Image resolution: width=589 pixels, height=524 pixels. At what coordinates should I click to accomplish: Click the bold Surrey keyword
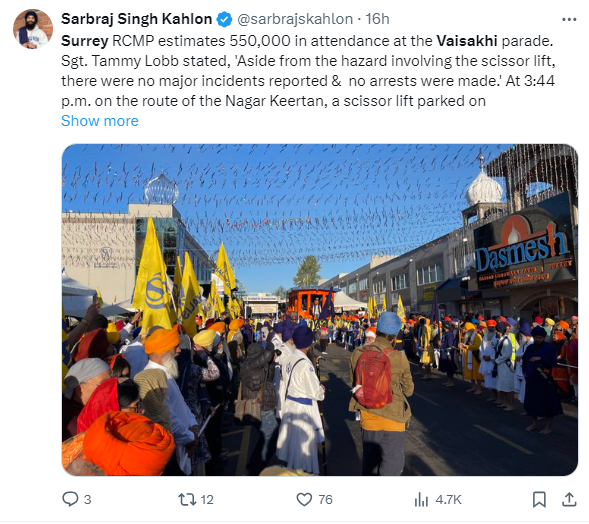[85, 41]
